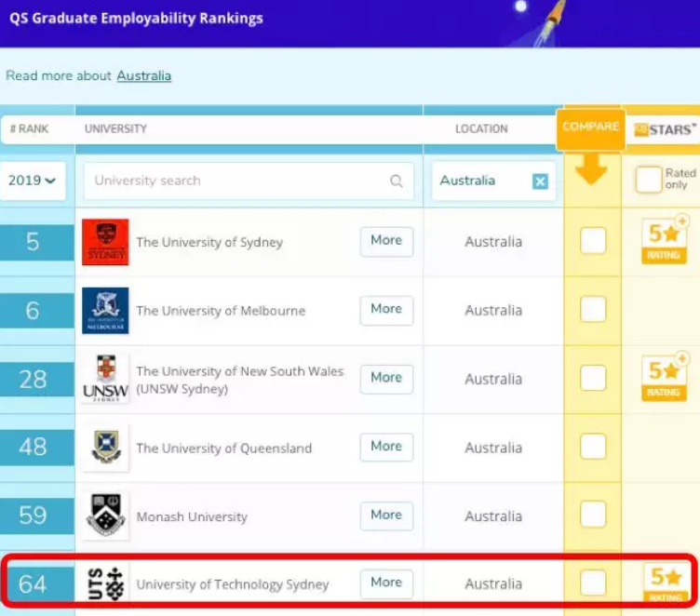The height and width of the screenshot is (616, 700).
Task: Open the Australia location dropdown
Action: (x=493, y=181)
